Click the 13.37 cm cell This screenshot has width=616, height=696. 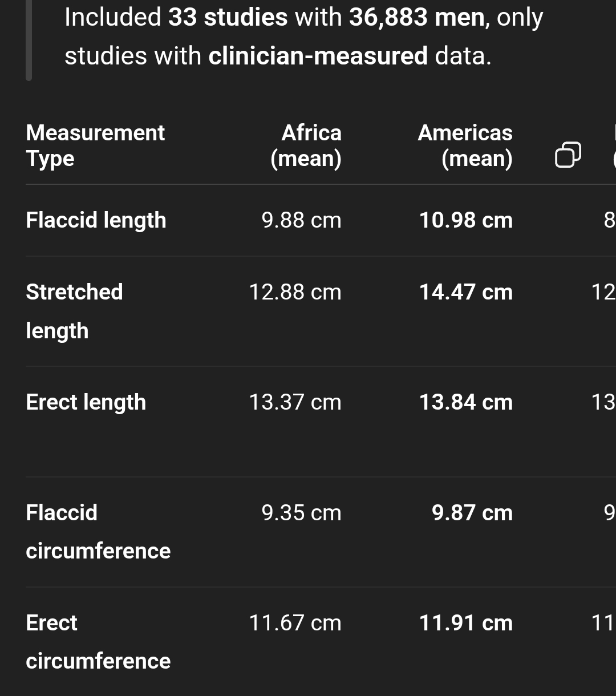point(295,402)
